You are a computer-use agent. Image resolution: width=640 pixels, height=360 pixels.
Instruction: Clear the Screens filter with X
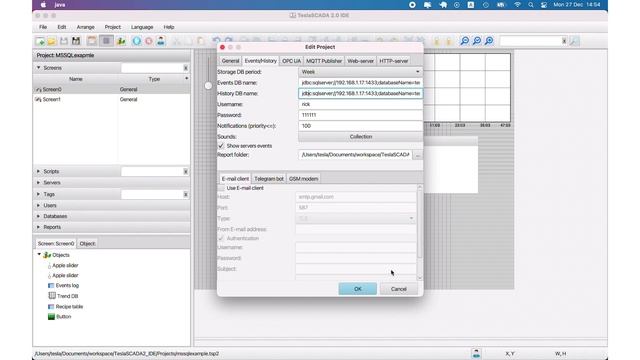point(185,68)
